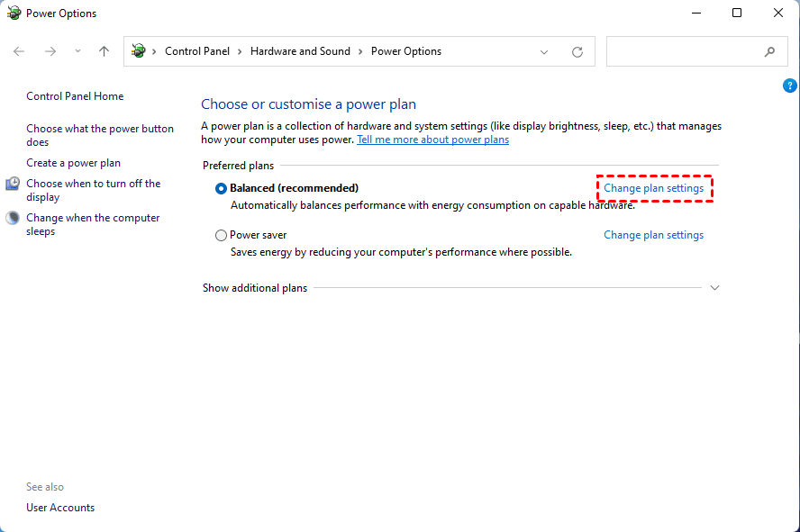Select the Power saver plan
This screenshot has height=532, width=800.
(222, 235)
